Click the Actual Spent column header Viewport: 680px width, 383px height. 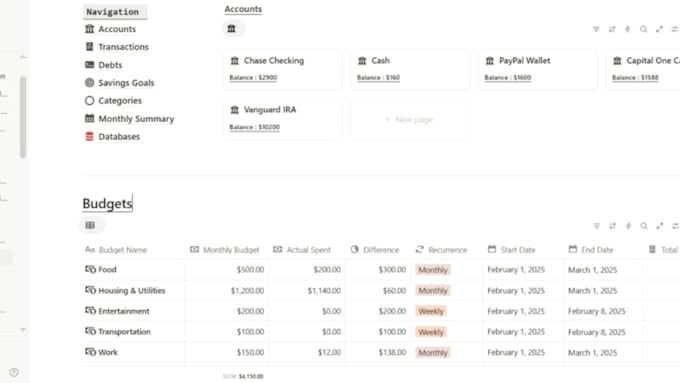coord(307,250)
